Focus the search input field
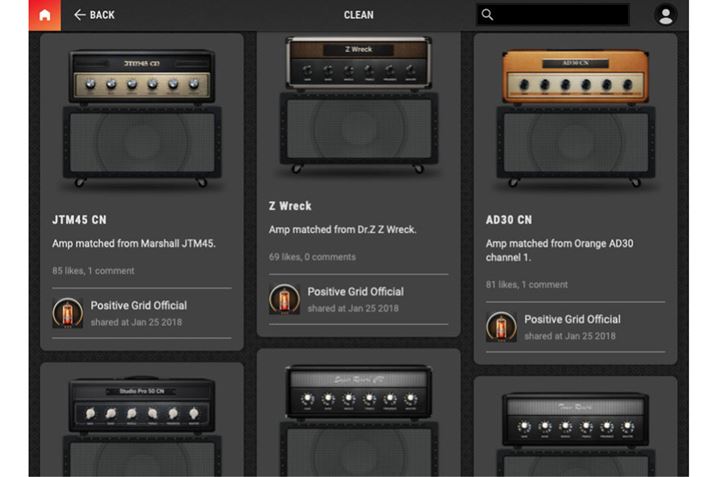 553,15
